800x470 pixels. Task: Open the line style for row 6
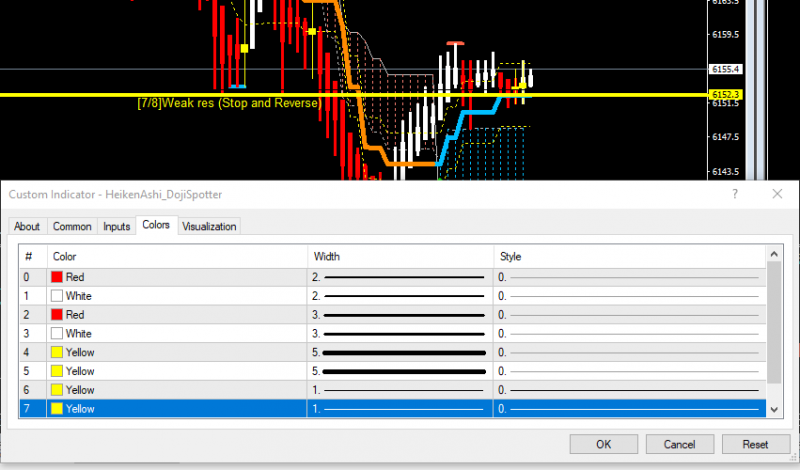click(630, 390)
